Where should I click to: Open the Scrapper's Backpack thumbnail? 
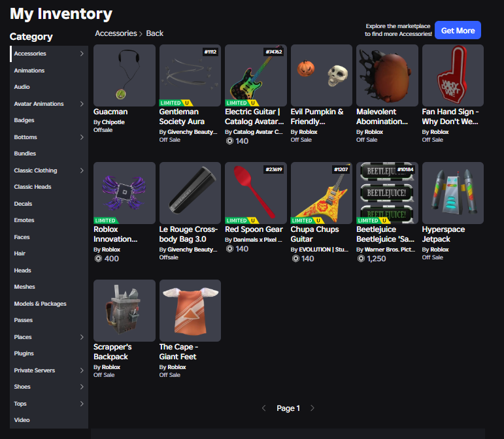(x=124, y=310)
